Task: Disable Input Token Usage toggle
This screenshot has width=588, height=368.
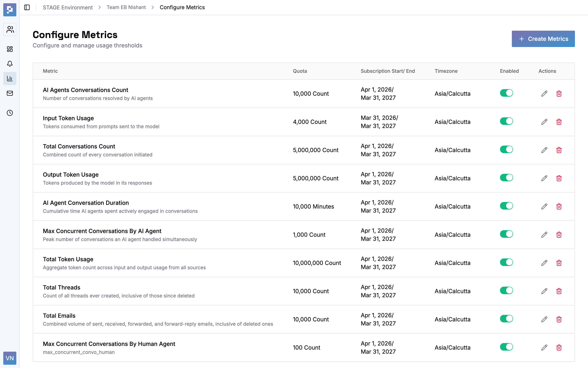Action: [x=506, y=121]
